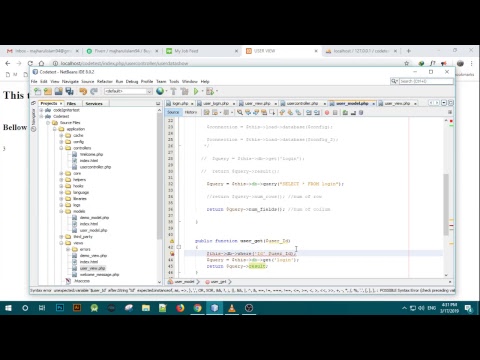This screenshot has height=360, width=480.
Task: Click the Shift Line Left icon in editor toolbar
Action: point(309,113)
